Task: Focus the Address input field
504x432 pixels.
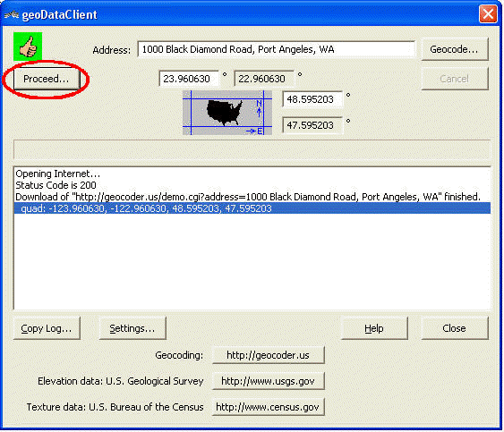Action: (x=276, y=49)
